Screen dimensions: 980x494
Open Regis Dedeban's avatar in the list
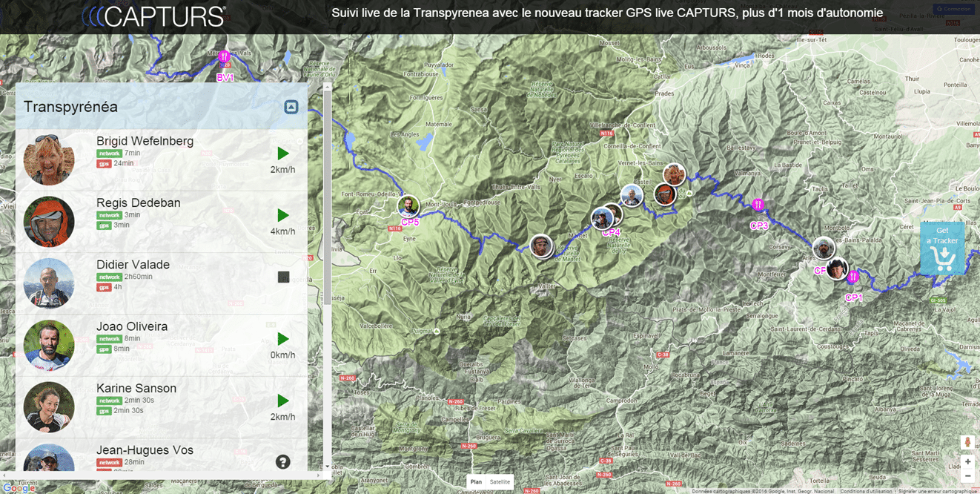49,222
